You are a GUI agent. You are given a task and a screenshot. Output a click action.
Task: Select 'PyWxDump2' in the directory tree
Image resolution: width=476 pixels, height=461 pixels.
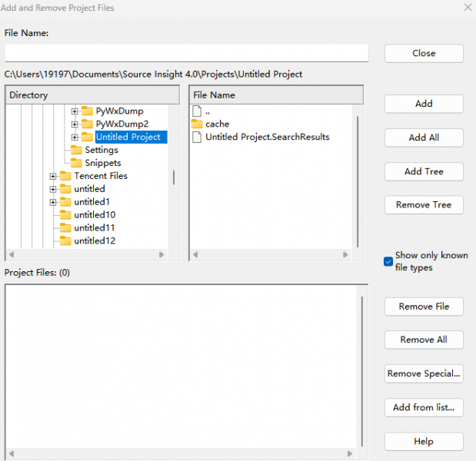[122, 124]
